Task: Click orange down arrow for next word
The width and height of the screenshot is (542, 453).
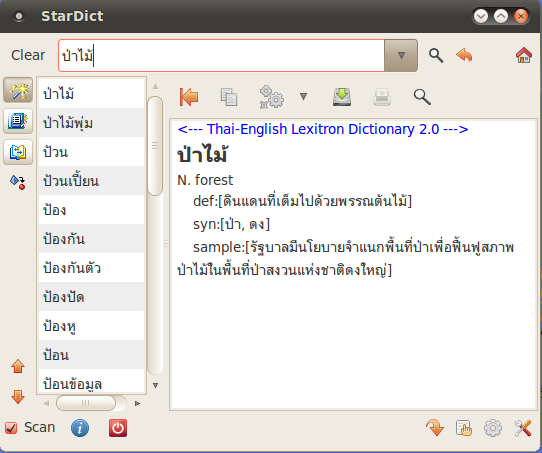Action: tap(18, 397)
